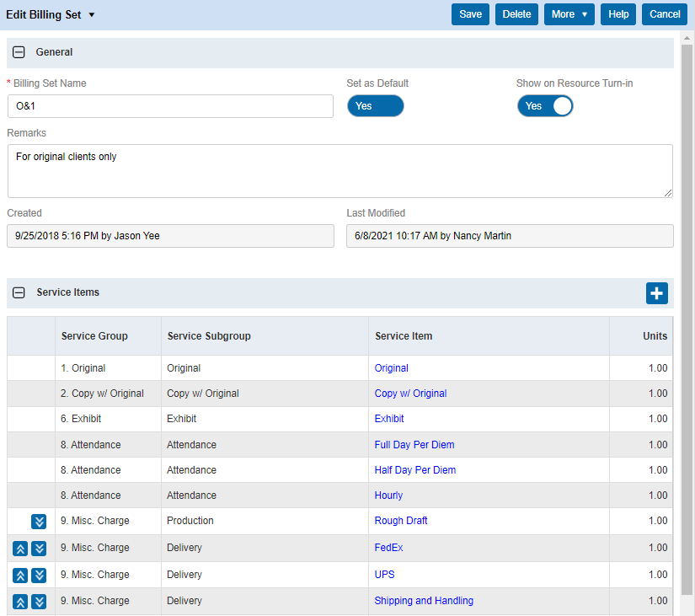Viewport: 695px width, 616px height.
Task: Click the Delete button
Action: 516,14
